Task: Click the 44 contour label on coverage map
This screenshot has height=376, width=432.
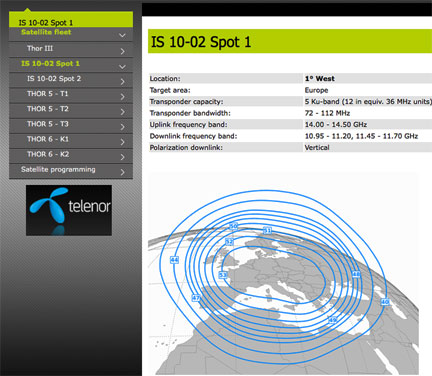Action: tap(174, 260)
